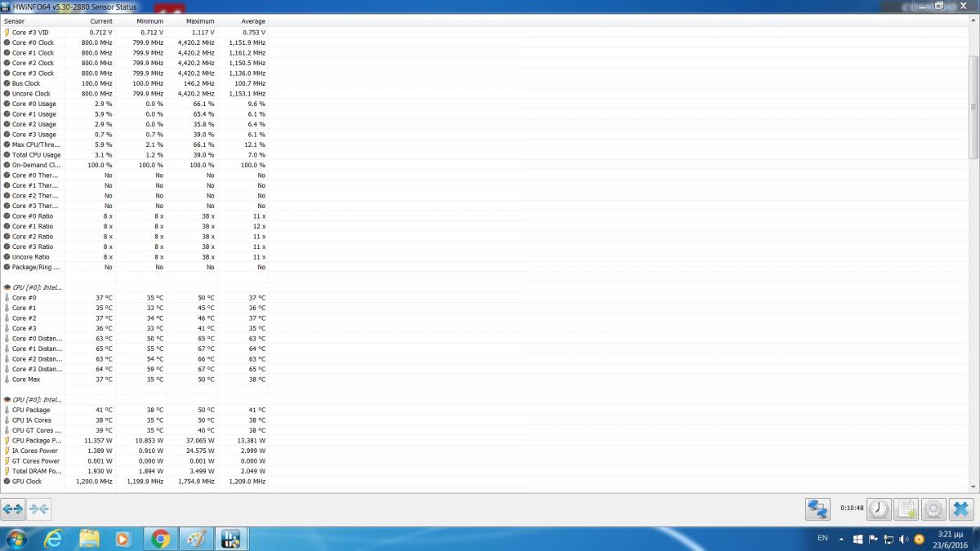Open sensor settings gear icon
Screen dimensions: 980x551
pos(933,509)
